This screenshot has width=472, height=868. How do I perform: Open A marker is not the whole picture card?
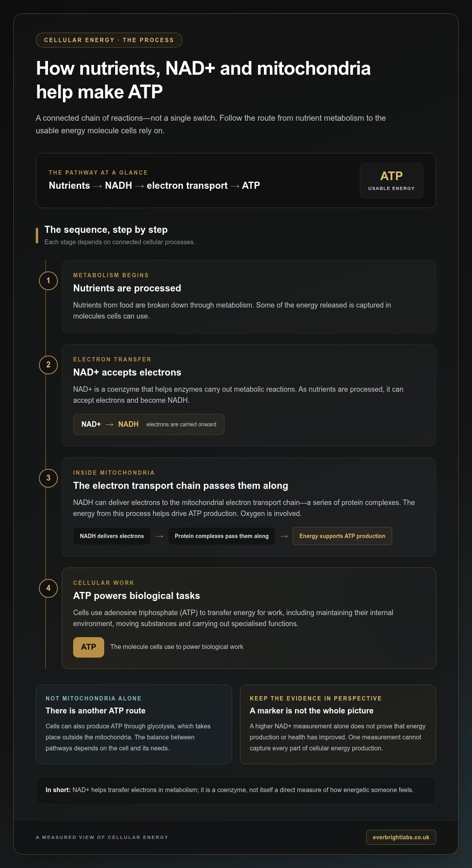[x=338, y=724]
